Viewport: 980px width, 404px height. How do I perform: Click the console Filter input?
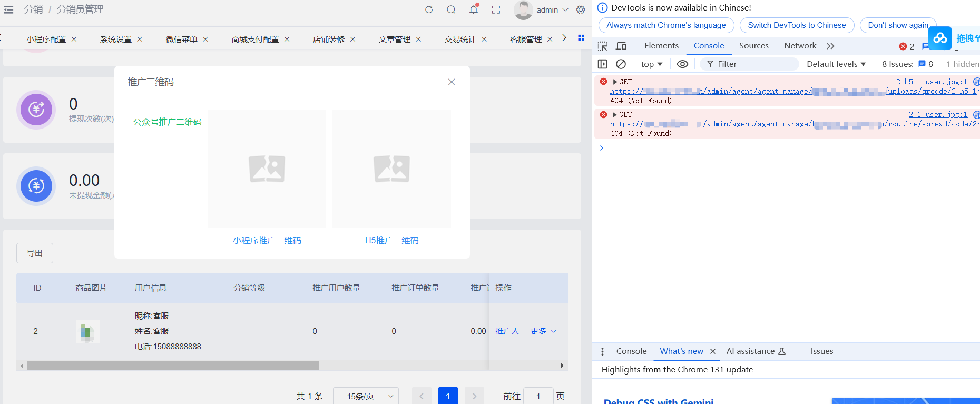pos(749,64)
